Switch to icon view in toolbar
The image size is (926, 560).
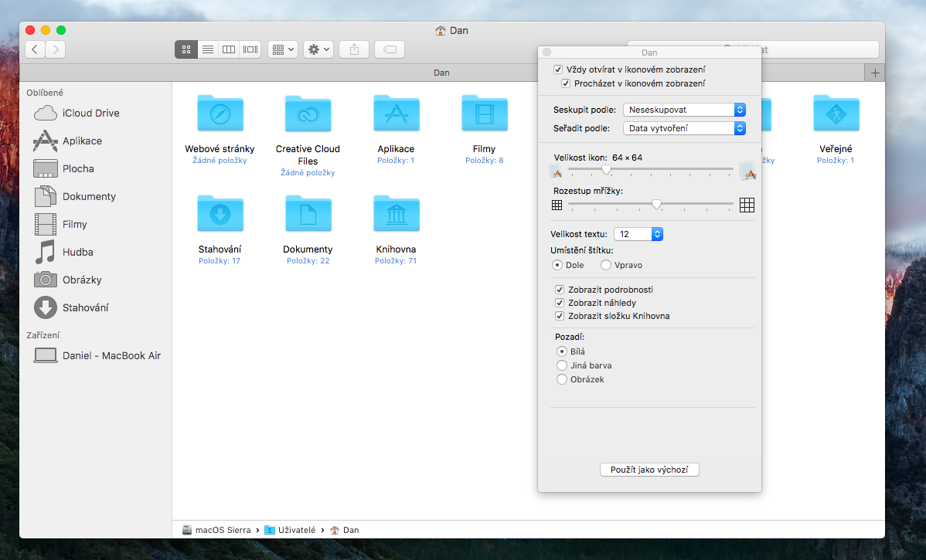pyautogui.click(x=186, y=49)
